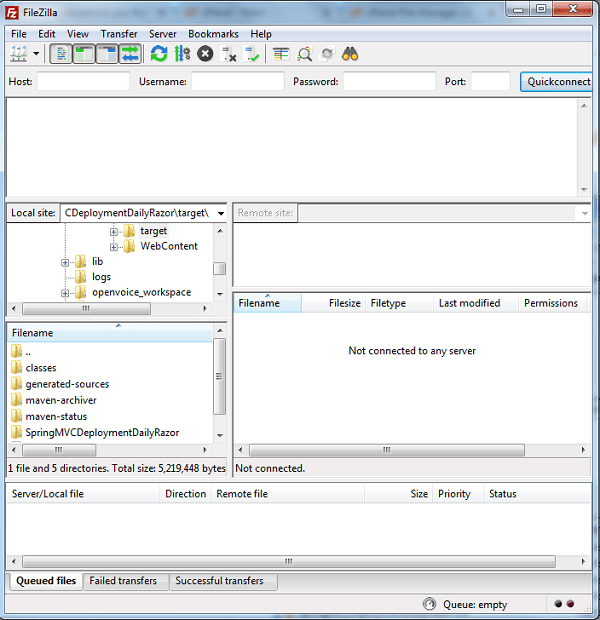Image resolution: width=600 pixels, height=620 pixels.
Task: Toggle message log display
Action: tap(61, 54)
